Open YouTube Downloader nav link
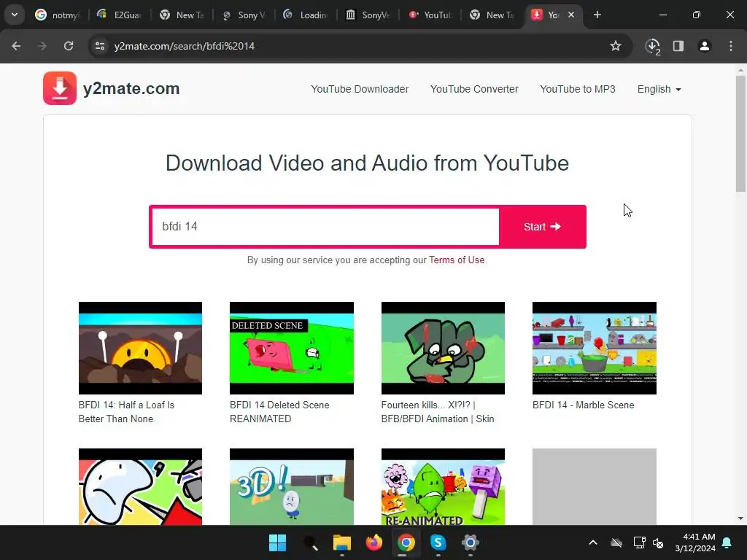Screen dimensions: 747x560 click(x=360, y=89)
